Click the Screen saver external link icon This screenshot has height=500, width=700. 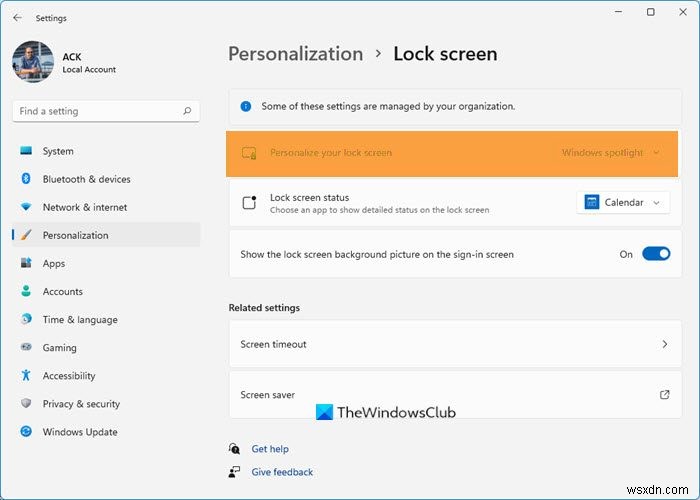point(665,394)
